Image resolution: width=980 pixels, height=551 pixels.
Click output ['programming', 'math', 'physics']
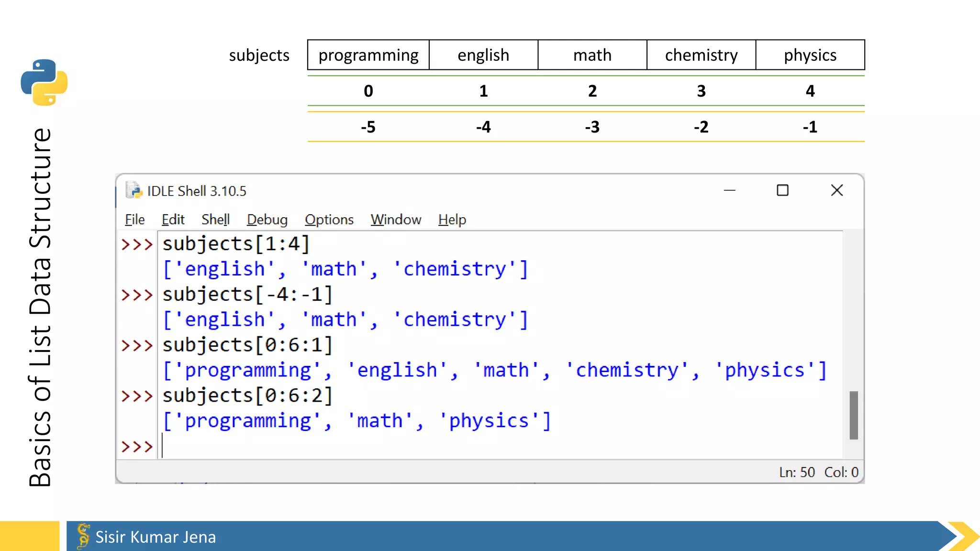click(x=357, y=421)
